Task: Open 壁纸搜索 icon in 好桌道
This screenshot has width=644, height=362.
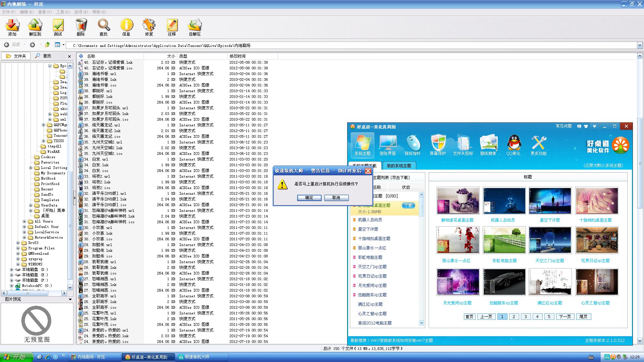Action: tap(488, 145)
